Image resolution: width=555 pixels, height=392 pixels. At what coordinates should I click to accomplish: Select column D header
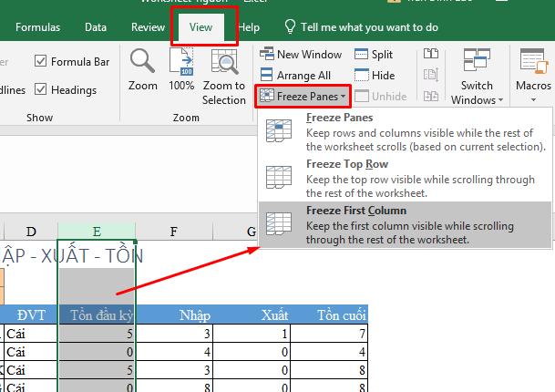(x=31, y=232)
